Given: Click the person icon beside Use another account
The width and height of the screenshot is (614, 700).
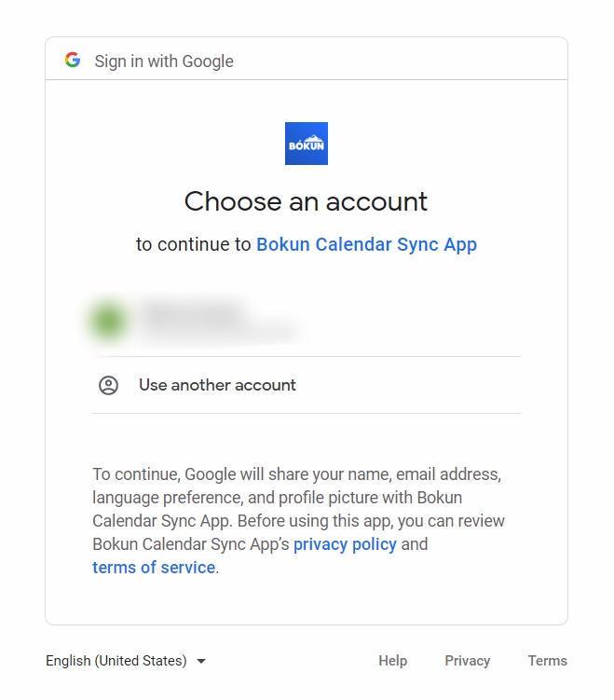Looking at the screenshot, I should tap(108, 385).
